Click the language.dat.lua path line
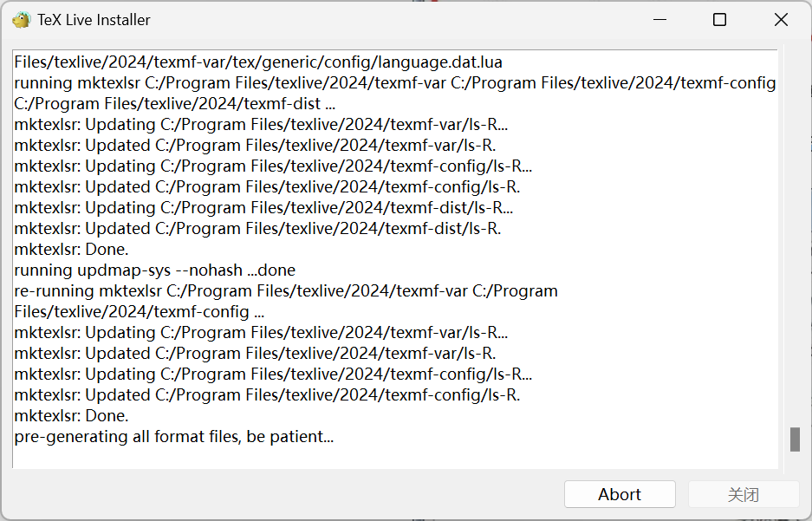 [x=258, y=62]
